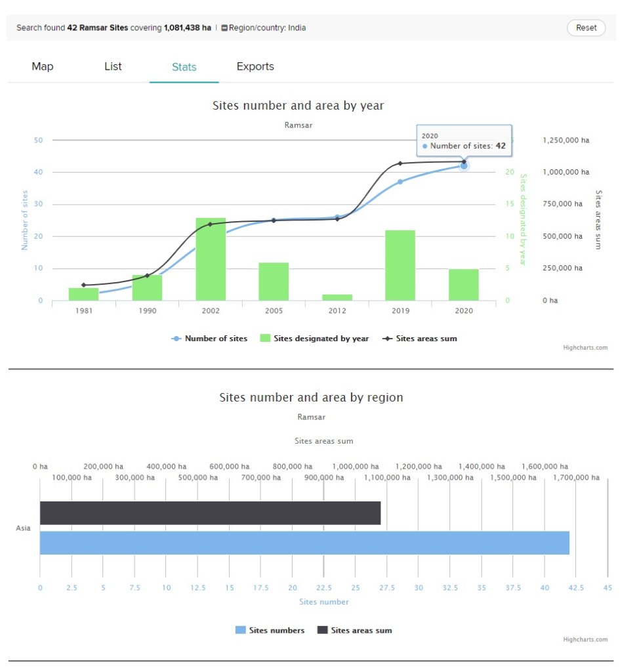The width and height of the screenshot is (637, 672).
Task: Switch to the Map tab
Action: pyautogui.click(x=43, y=66)
